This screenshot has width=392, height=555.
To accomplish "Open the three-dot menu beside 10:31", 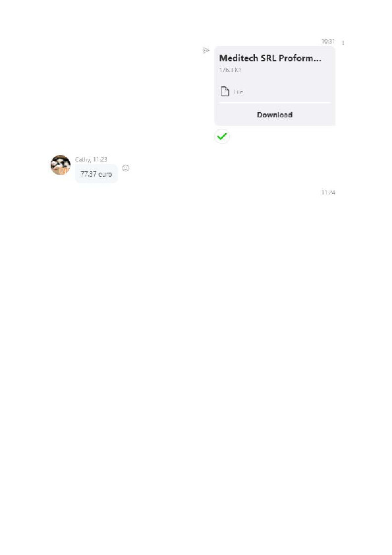I will [343, 43].
